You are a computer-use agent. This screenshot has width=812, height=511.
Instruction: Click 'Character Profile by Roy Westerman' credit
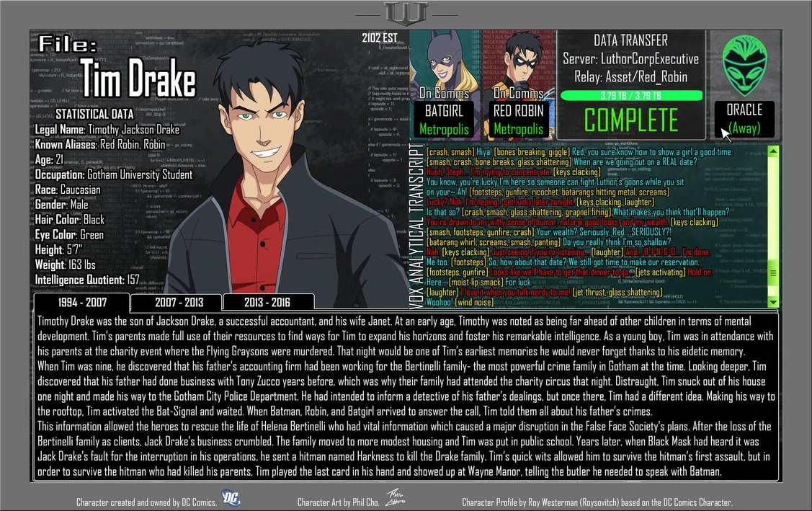(597, 502)
